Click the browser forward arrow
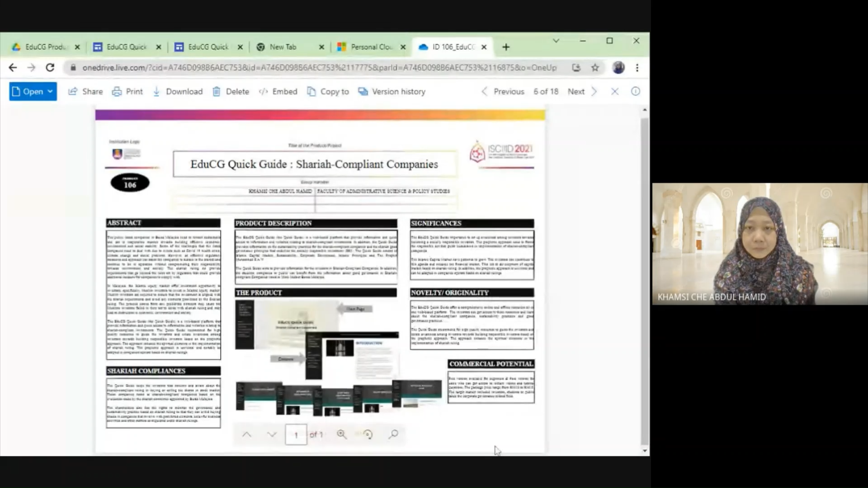 pos(31,67)
